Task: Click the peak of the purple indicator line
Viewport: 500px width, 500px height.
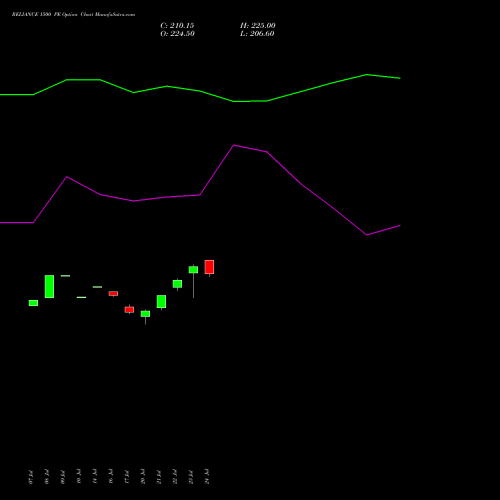Action: pos(234,145)
